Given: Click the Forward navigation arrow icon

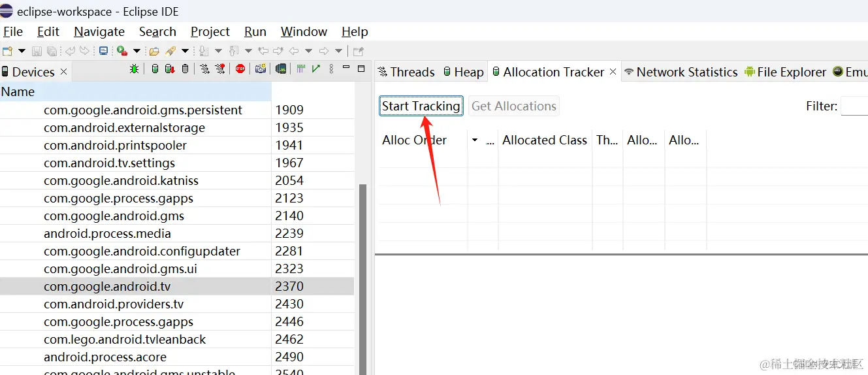Looking at the screenshot, I should pos(324,51).
